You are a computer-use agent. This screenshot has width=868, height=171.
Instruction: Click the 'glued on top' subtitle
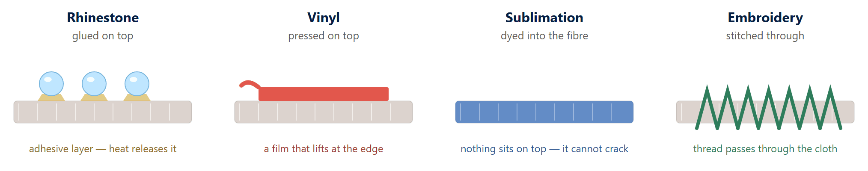(103, 36)
